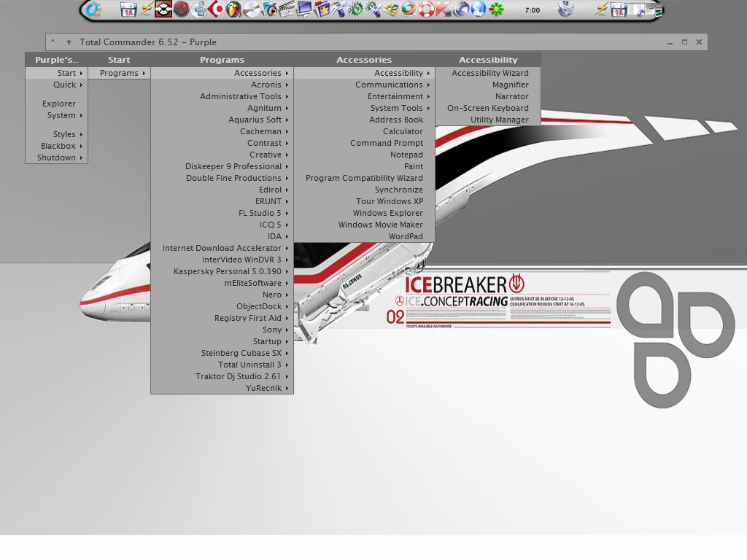Open Diskeeper 9 Professional entry

[222, 166]
